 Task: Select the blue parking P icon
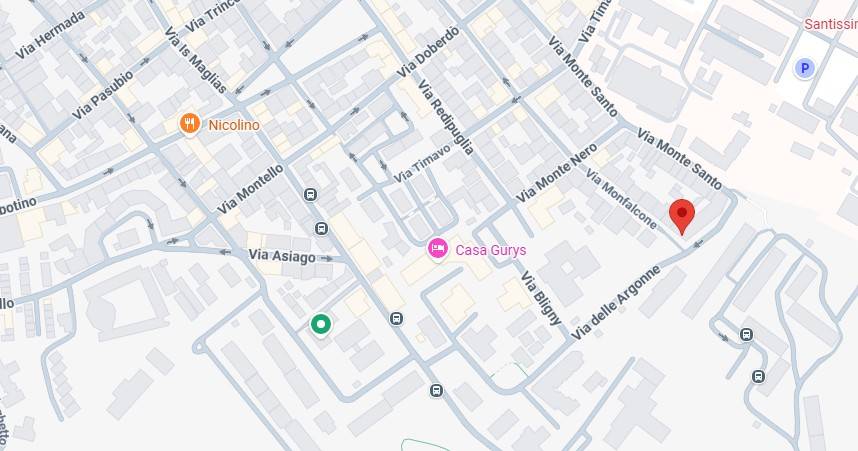point(804,68)
